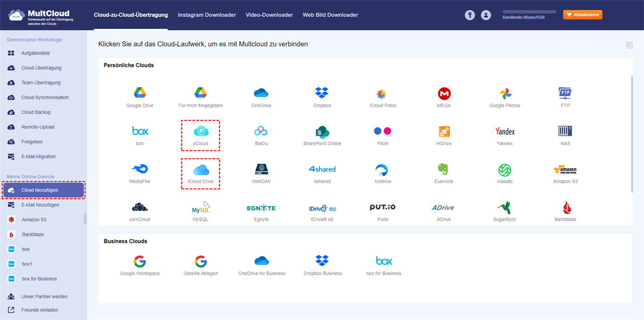Open Freigeben in sidebar
Viewport: 644px width, 320px height.
pyautogui.click(x=32, y=142)
